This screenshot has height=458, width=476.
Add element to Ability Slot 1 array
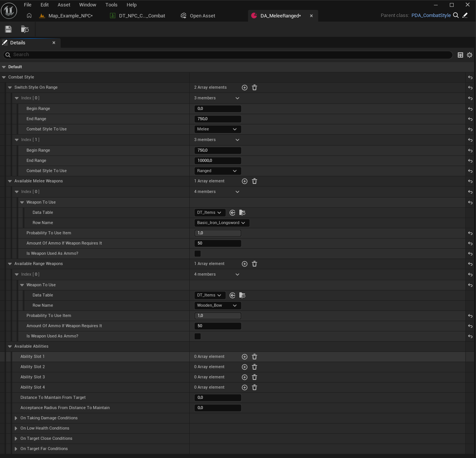(x=245, y=357)
